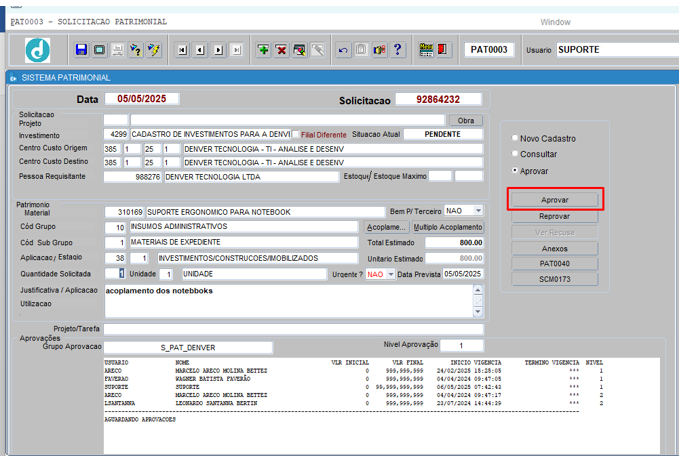The width and height of the screenshot is (684, 459).
Task: Go to last record navigation icon
Action: click(236, 50)
